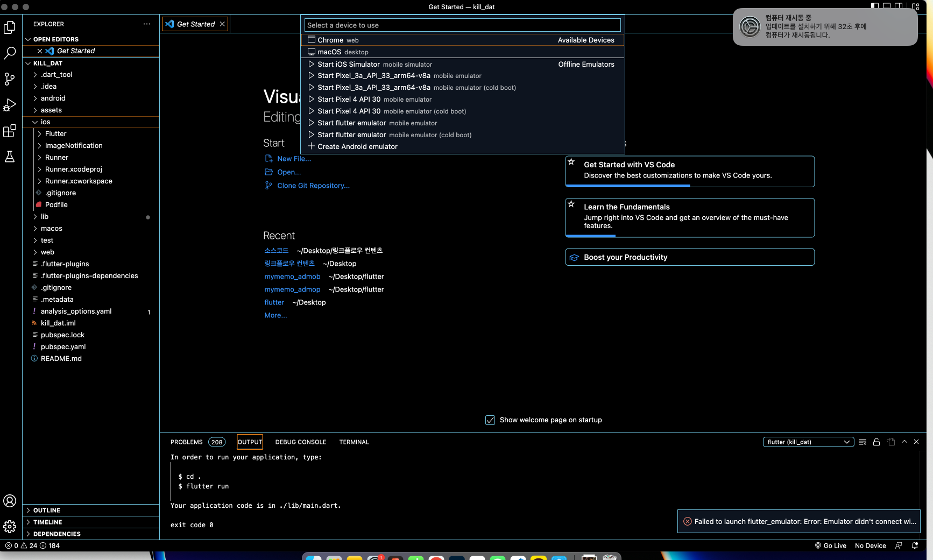This screenshot has height=560, width=933.
Task: Open Explorer's more actions ellipsis
Action: click(x=147, y=24)
